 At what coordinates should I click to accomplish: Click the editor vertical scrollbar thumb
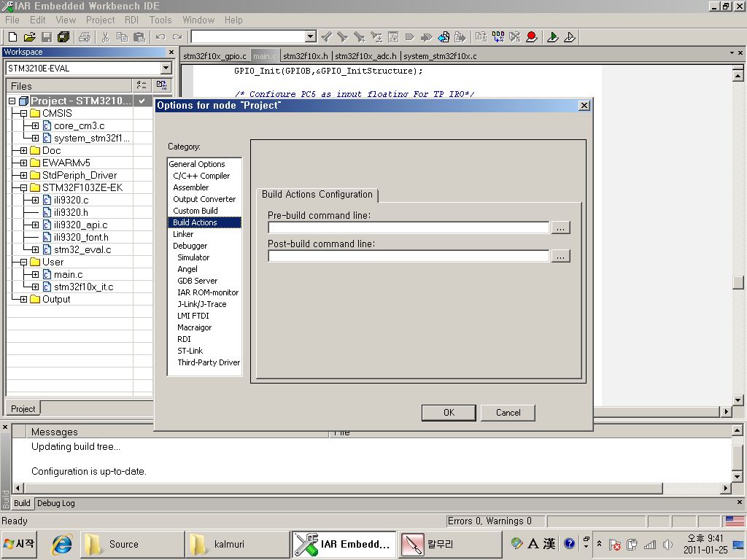tap(738, 282)
